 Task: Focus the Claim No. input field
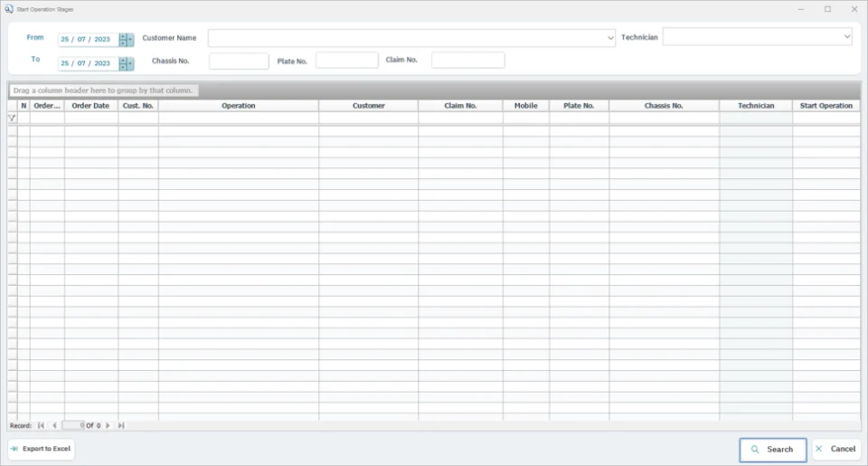[x=467, y=60]
